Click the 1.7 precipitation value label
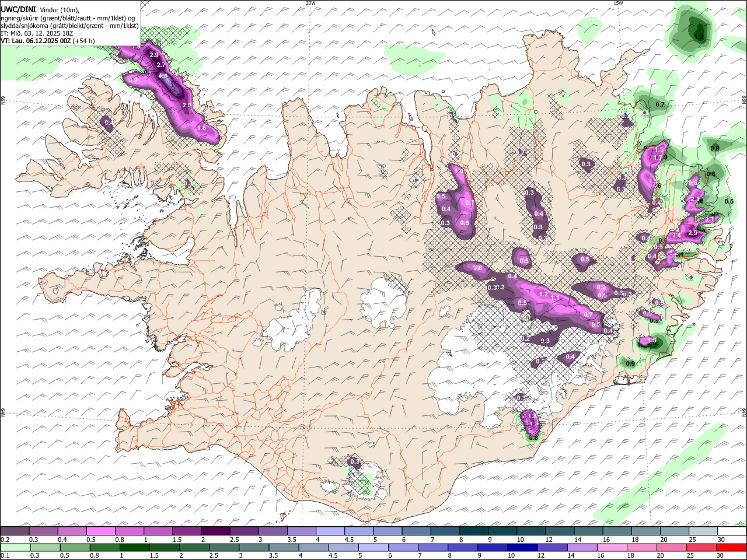747x560 pixels. coord(658,158)
